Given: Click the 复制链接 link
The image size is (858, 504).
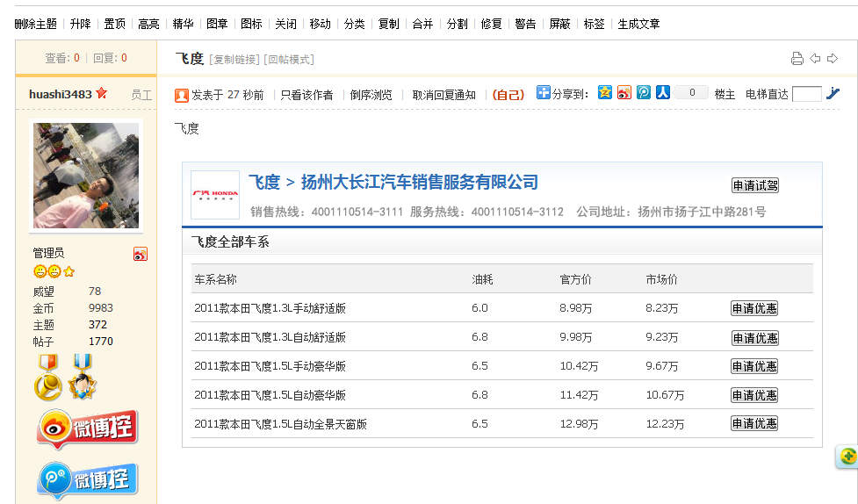Looking at the screenshot, I should (x=234, y=60).
